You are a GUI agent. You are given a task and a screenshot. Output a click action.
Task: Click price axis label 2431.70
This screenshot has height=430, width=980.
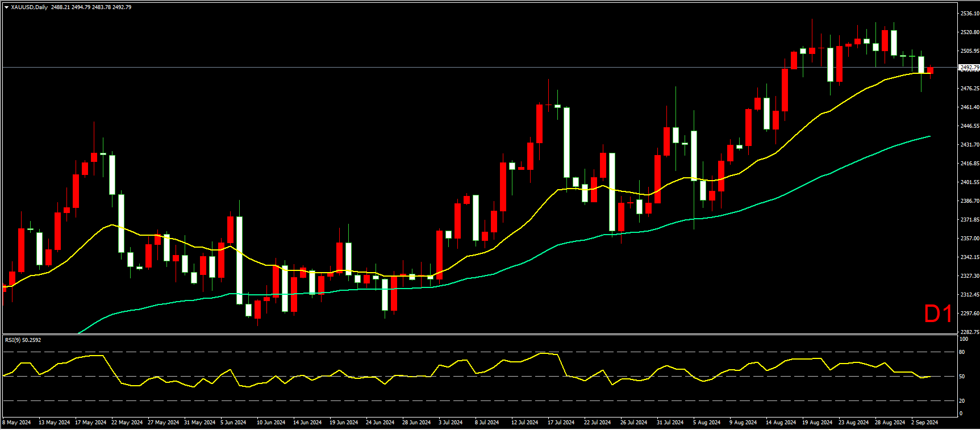coord(970,145)
